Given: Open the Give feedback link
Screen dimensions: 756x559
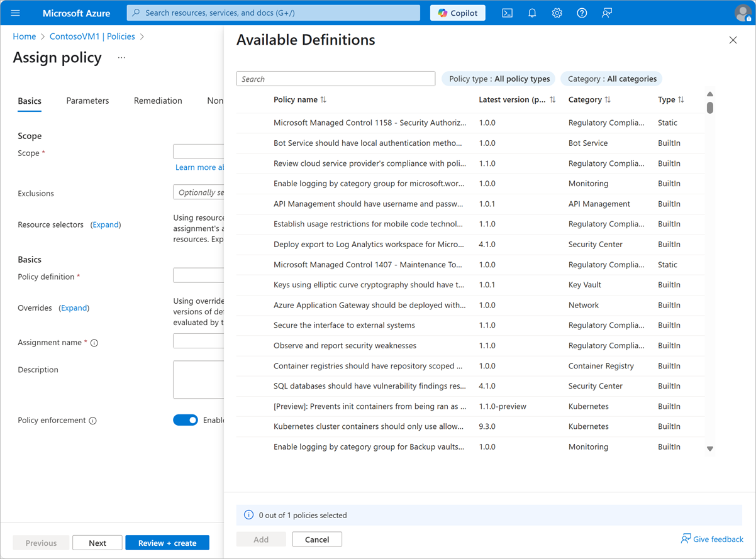Looking at the screenshot, I should pos(712,539).
